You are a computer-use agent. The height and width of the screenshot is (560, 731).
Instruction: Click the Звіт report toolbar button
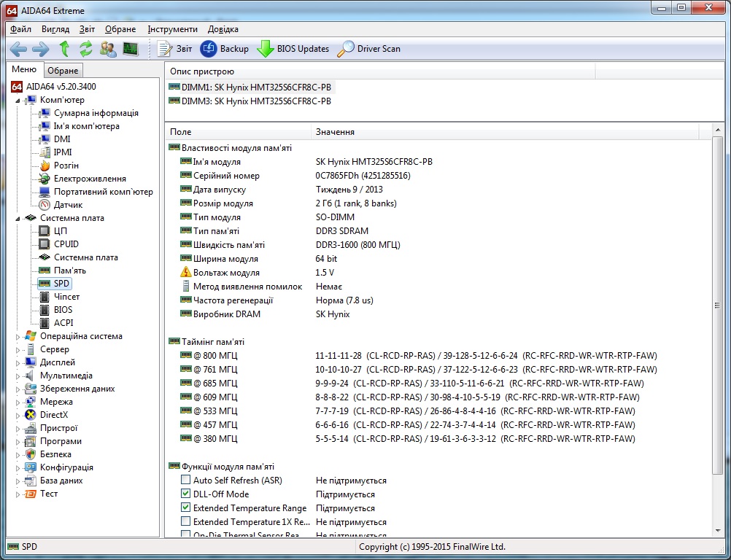click(x=174, y=49)
